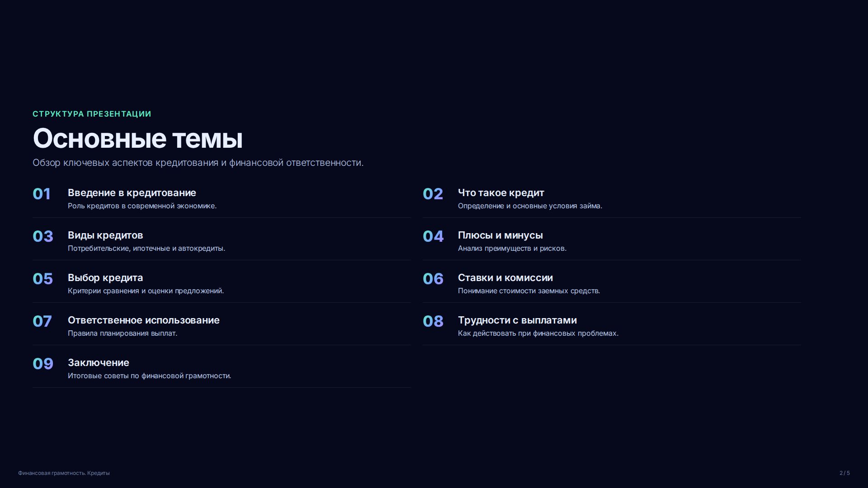The height and width of the screenshot is (488, 868).
Task: Click 'Роль кредитов в современной экономике.'
Action: [142, 206]
